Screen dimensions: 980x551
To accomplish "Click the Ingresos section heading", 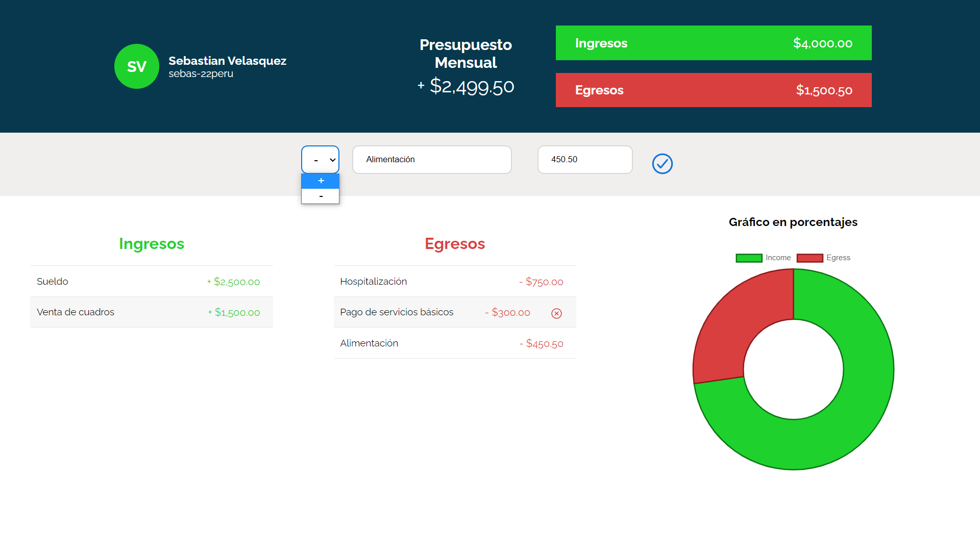I will coord(151,244).
